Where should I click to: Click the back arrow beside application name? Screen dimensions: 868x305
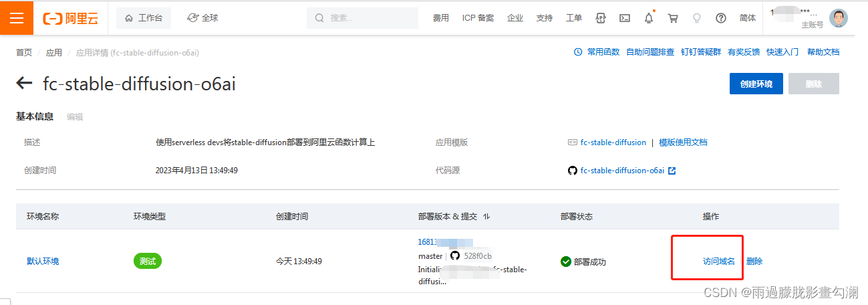click(25, 84)
